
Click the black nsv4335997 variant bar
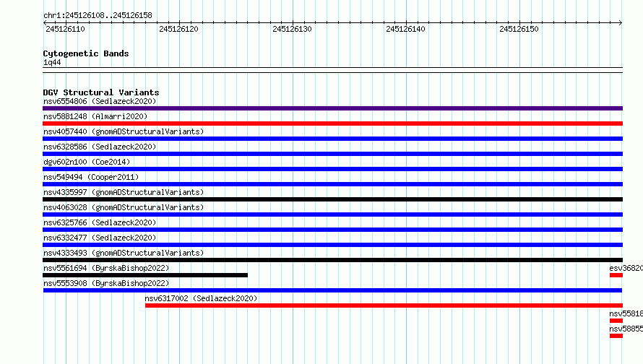pos(332,199)
